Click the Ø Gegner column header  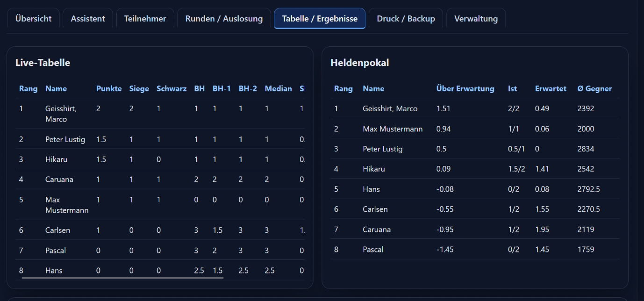coord(594,88)
